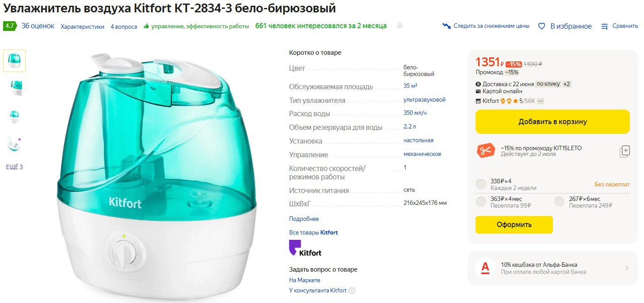Copy promo code KIT15LETO icon
Image resolution: width=644 pixels, height=303 pixels.
[x=624, y=151]
